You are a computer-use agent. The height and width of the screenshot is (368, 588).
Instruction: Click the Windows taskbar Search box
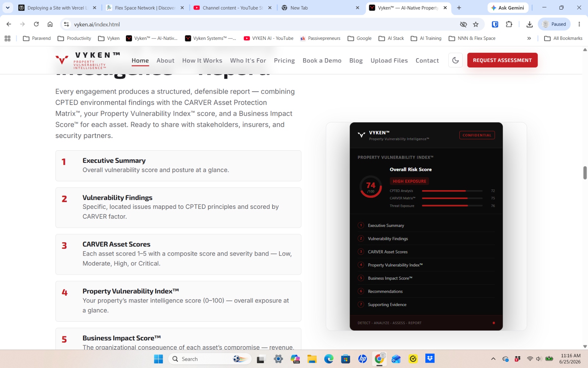[x=210, y=359]
